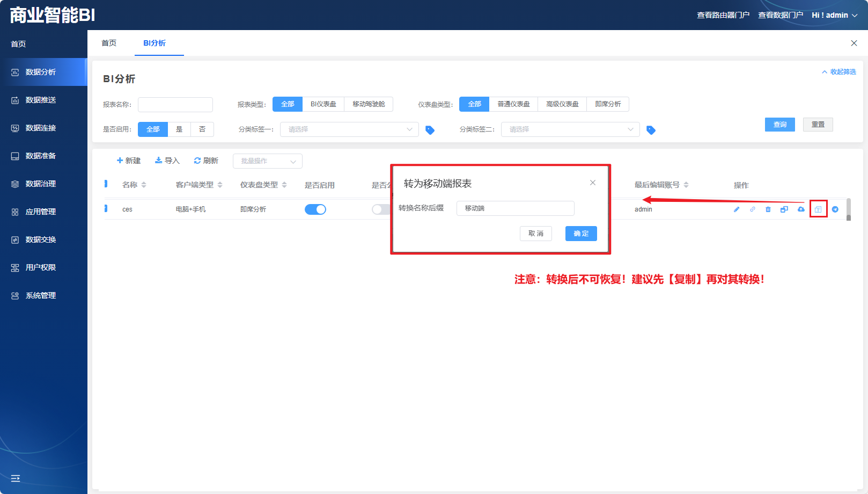This screenshot has height=494, width=868.
Task: Close the tab panel with top-right X
Action: (854, 43)
